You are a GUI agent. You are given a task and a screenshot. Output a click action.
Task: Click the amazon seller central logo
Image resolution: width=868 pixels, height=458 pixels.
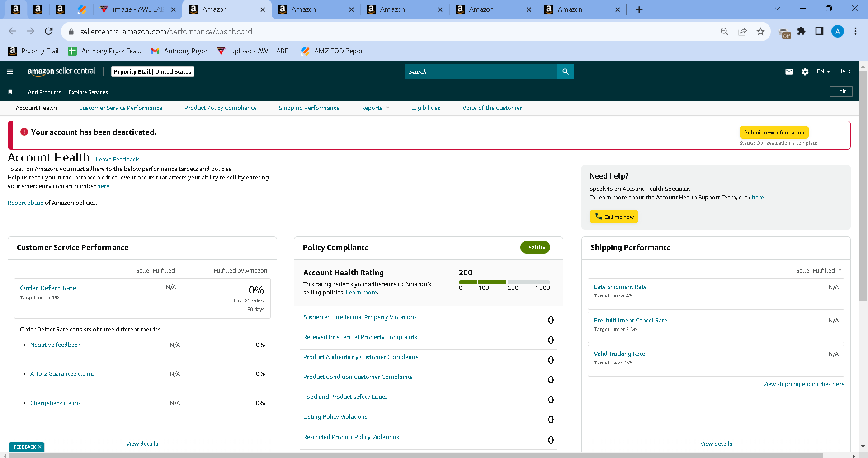coord(61,71)
